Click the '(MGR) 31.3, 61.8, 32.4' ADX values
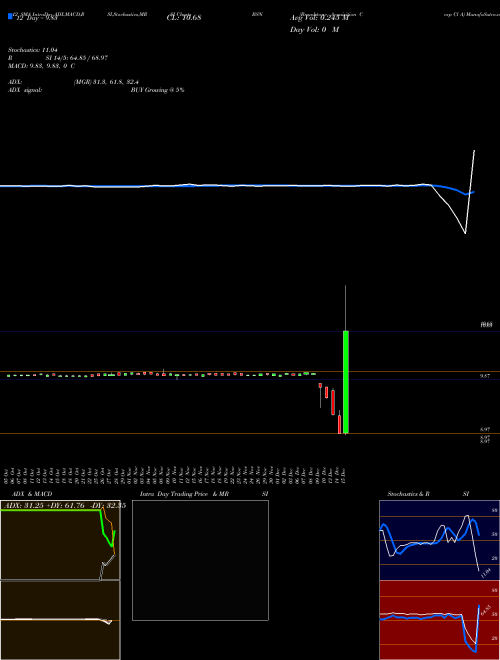 point(106,82)
